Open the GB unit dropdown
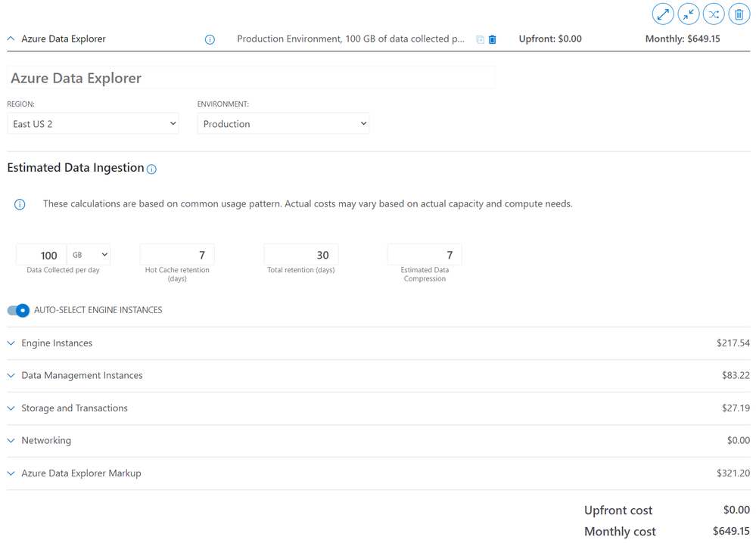The image size is (756, 543). pyautogui.click(x=89, y=254)
